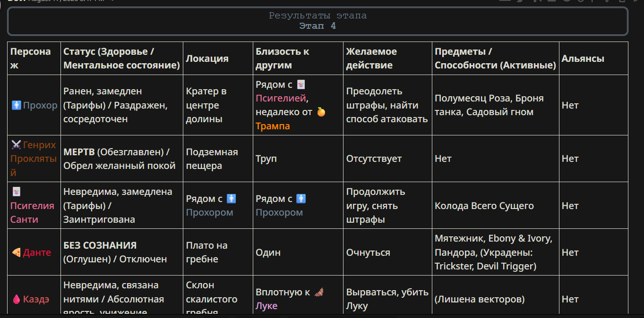Click the Альянсы column header

tap(583, 59)
